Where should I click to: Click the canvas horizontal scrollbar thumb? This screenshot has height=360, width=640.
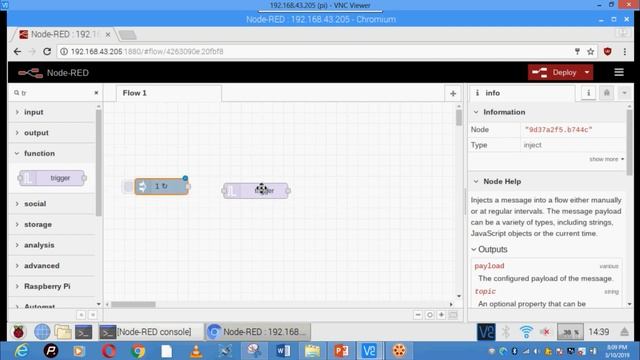point(133,304)
